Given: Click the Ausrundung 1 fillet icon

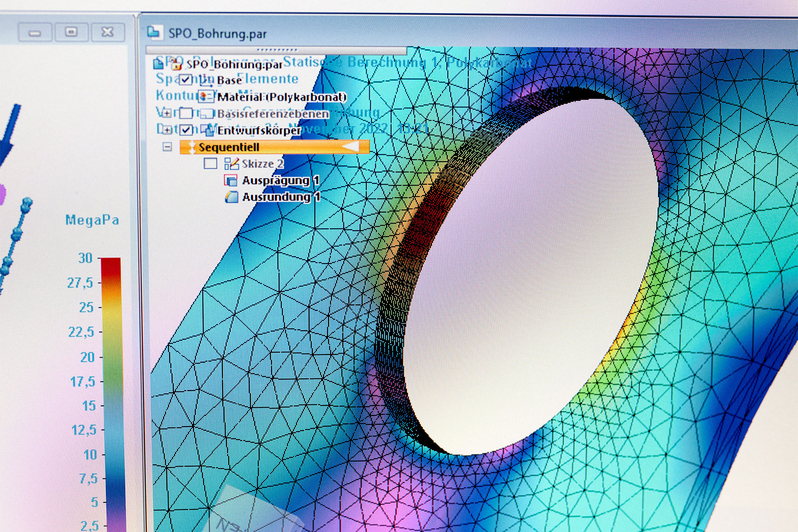Looking at the screenshot, I should point(231,197).
